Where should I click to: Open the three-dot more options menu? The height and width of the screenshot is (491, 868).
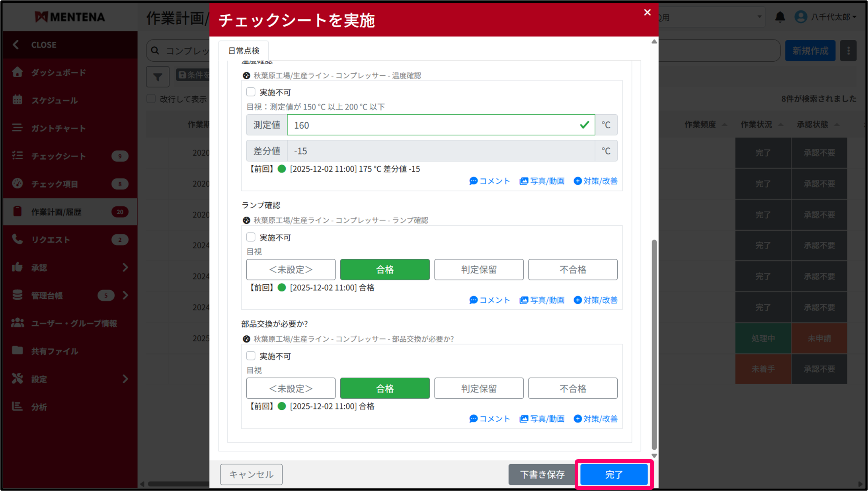848,51
